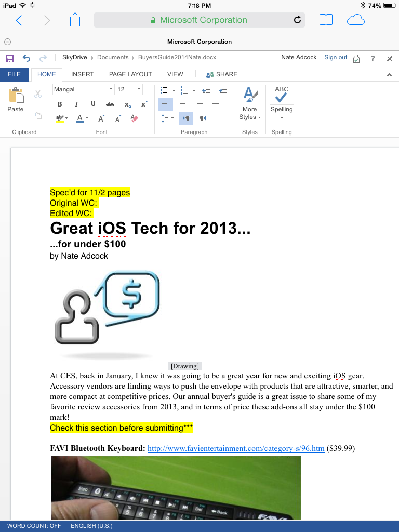Shrink the font size
This screenshot has width=399, height=532.
(118, 118)
